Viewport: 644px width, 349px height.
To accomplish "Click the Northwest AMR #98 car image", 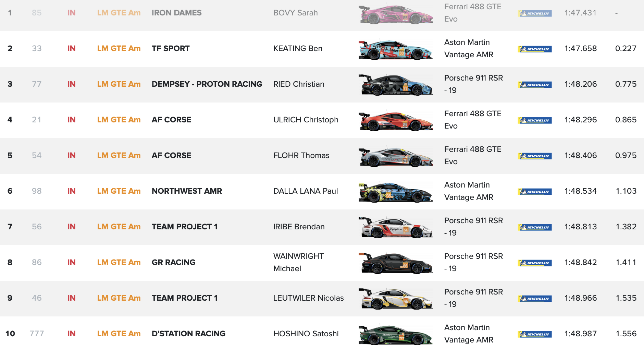I will click(x=396, y=192).
